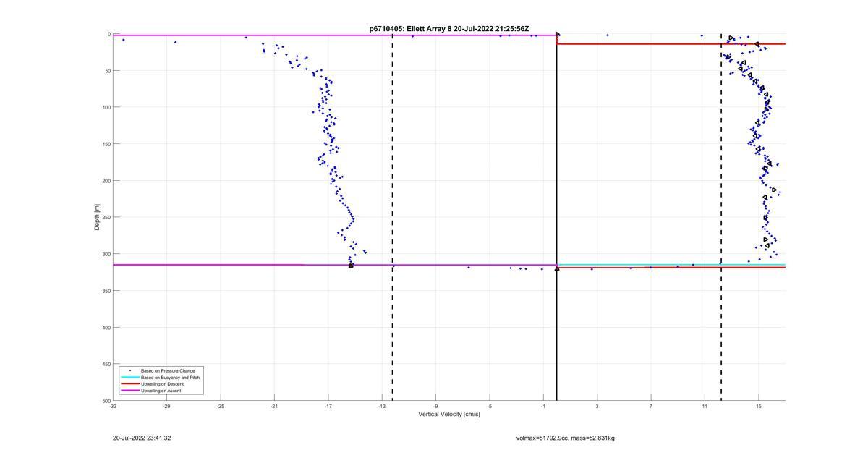Pick the magenta line sample in the legend
Viewport: 868px width, 450px height.
[130, 391]
